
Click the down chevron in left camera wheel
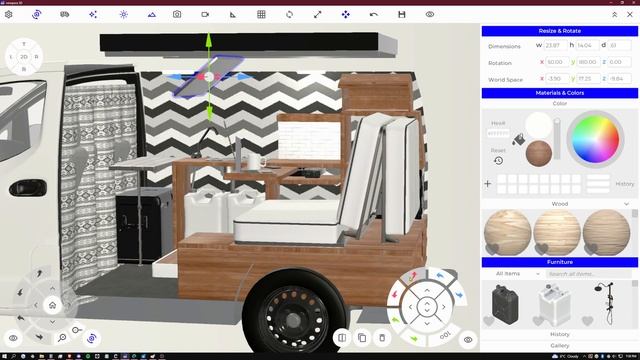click(x=52, y=322)
